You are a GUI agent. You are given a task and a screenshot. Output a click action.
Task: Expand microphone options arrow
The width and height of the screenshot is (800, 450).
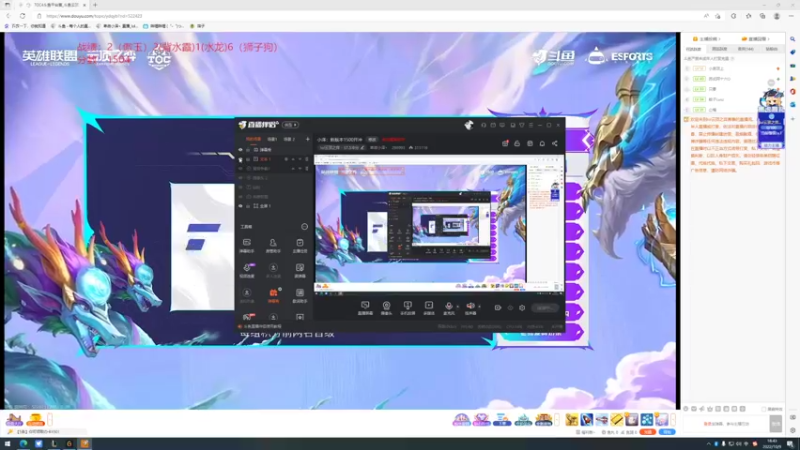(x=457, y=307)
